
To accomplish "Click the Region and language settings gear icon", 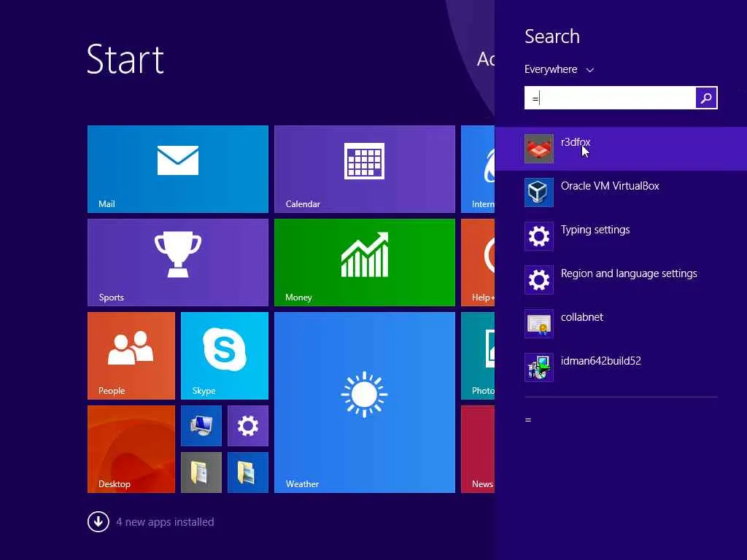I will pyautogui.click(x=539, y=280).
